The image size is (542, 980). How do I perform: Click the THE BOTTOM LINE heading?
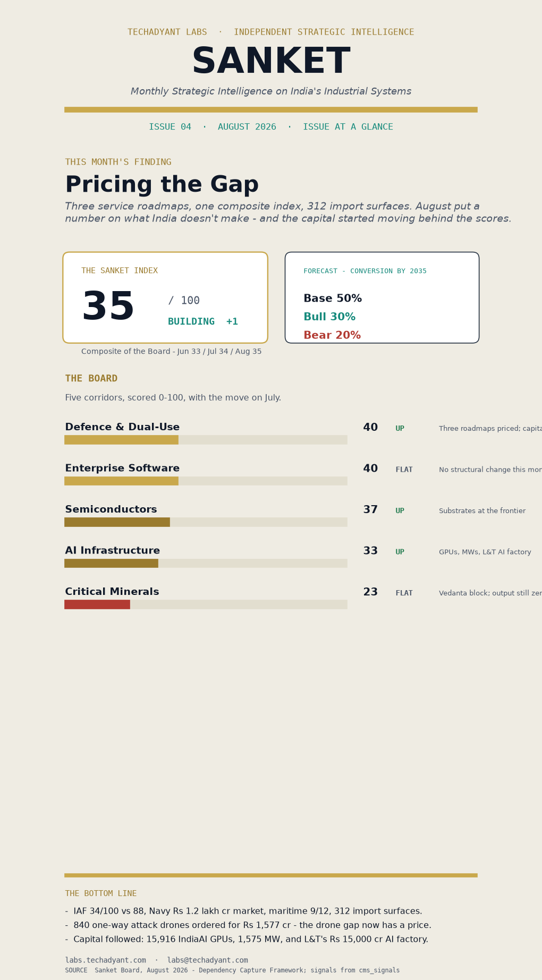pyautogui.click(x=101, y=893)
